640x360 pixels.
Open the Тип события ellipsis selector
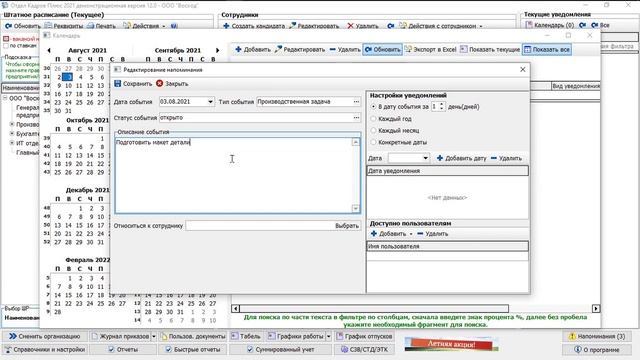(x=356, y=102)
